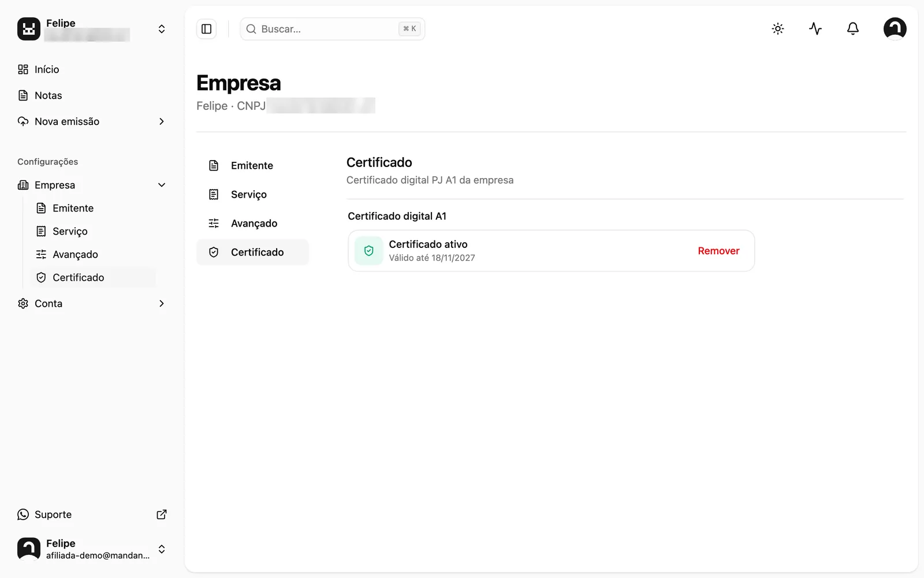The height and width of the screenshot is (578, 924).
Task: Focus the Buscar search field
Action: [x=333, y=29]
